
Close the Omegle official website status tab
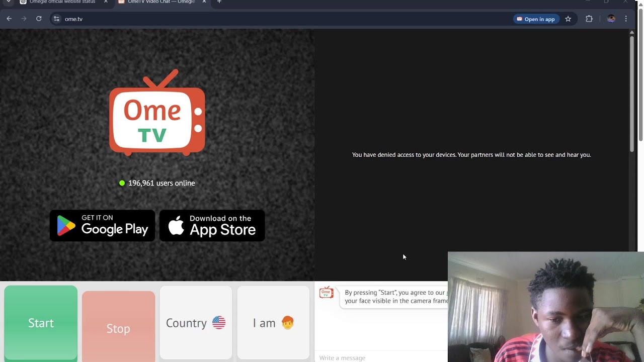tap(106, 2)
